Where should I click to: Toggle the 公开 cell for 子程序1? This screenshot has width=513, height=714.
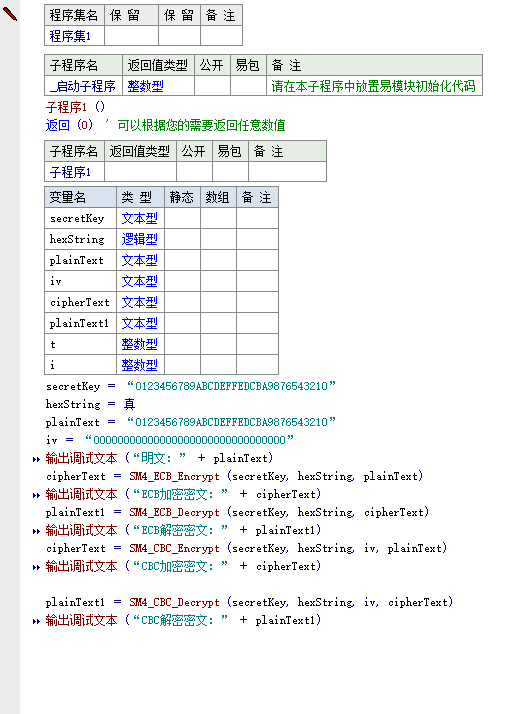click(x=194, y=172)
